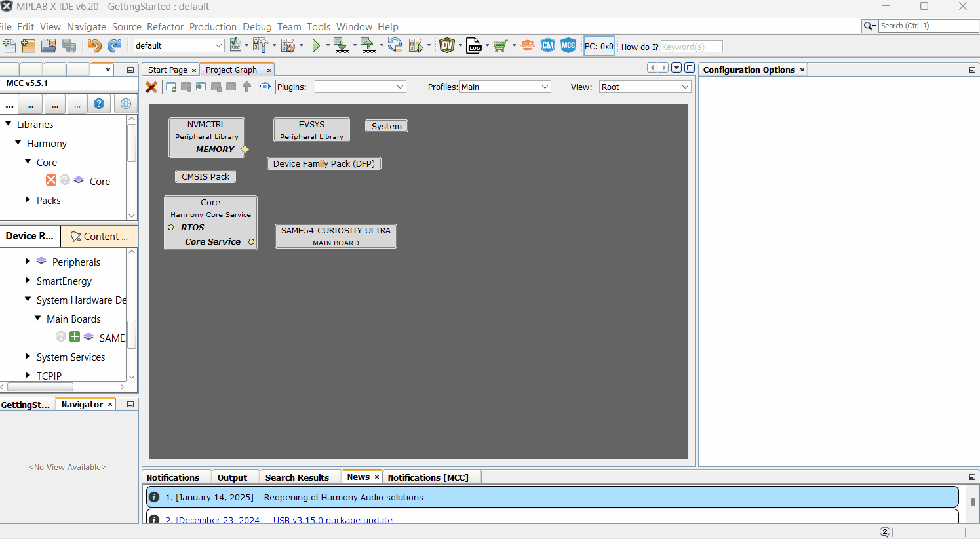This screenshot has height=539, width=980.
Task: Click the Save All icon
Action: (69, 45)
